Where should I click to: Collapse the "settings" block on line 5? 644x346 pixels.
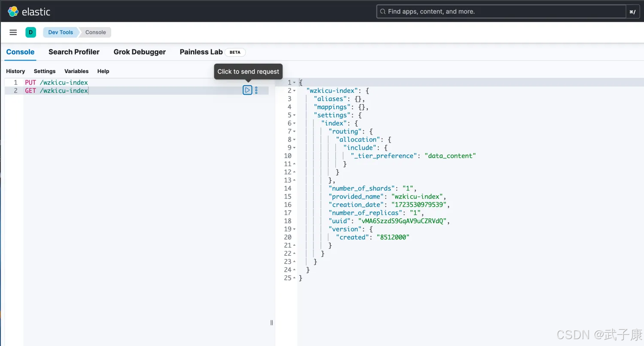(x=295, y=115)
